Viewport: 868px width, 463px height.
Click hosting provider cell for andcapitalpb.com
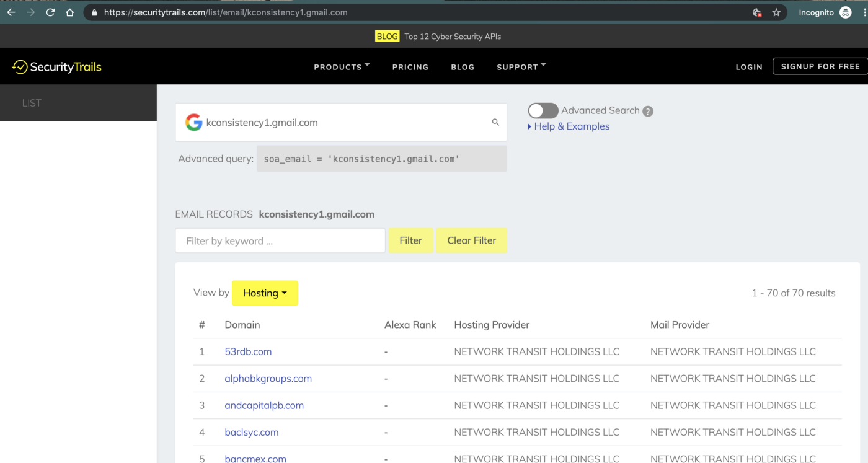pyautogui.click(x=537, y=405)
